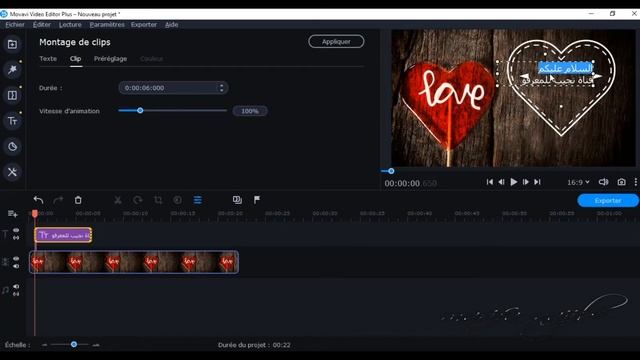Click the duration stepper arrows
Screen dimensions: 640x360
(x=222, y=88)
